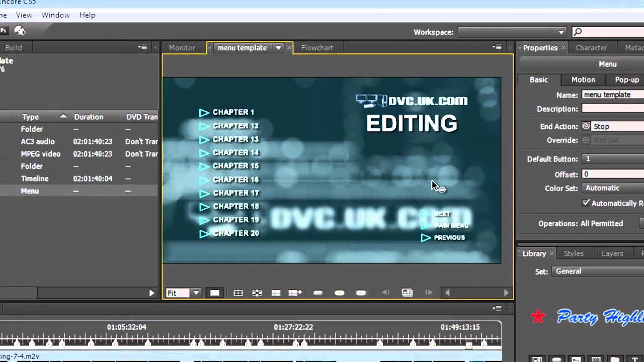The width and height of the screenshot is (644, 362).
Task: Click the Show Guides icon
Action: tap(276, 293)
